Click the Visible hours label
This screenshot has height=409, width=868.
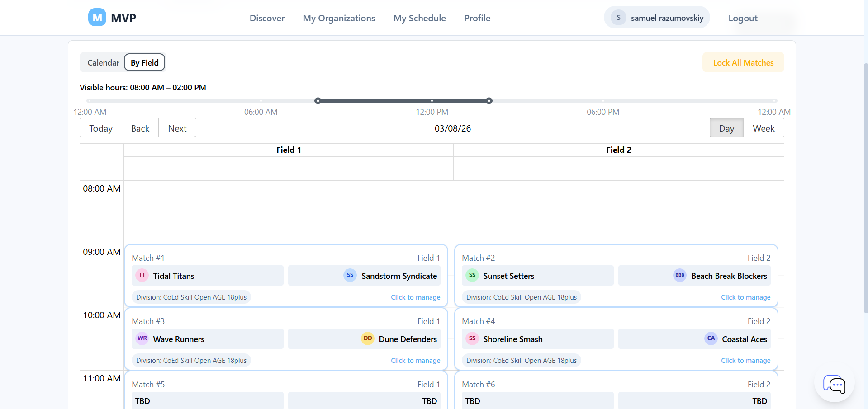pos(143,87)
